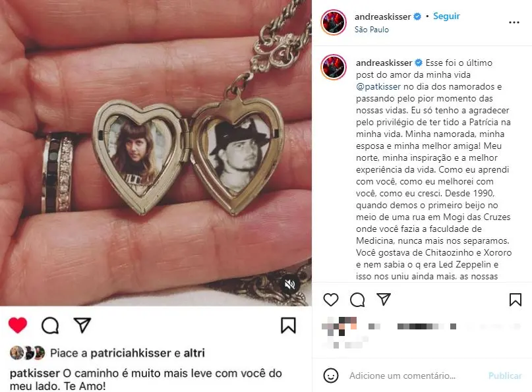
Task: Click bookmark icon under the locket photo
Action: pyautogui.click(x=288, y=325)
